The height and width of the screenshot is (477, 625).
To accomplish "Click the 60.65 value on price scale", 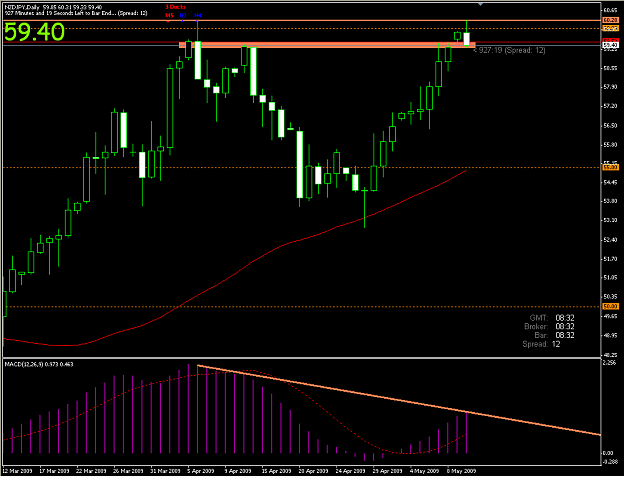I will pyautogui.click(x=610, y=10).
